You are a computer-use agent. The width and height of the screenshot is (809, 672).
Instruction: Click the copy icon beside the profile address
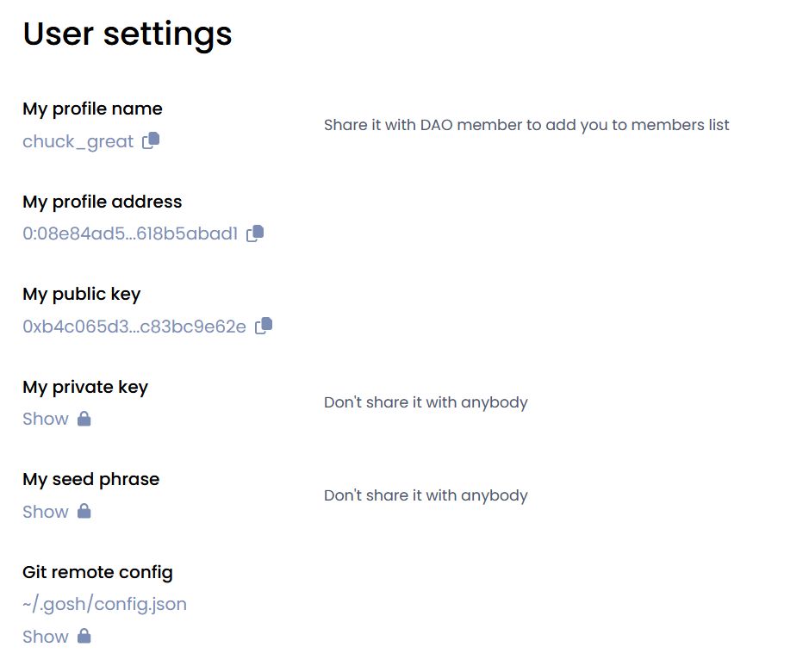tap(255, 233)
